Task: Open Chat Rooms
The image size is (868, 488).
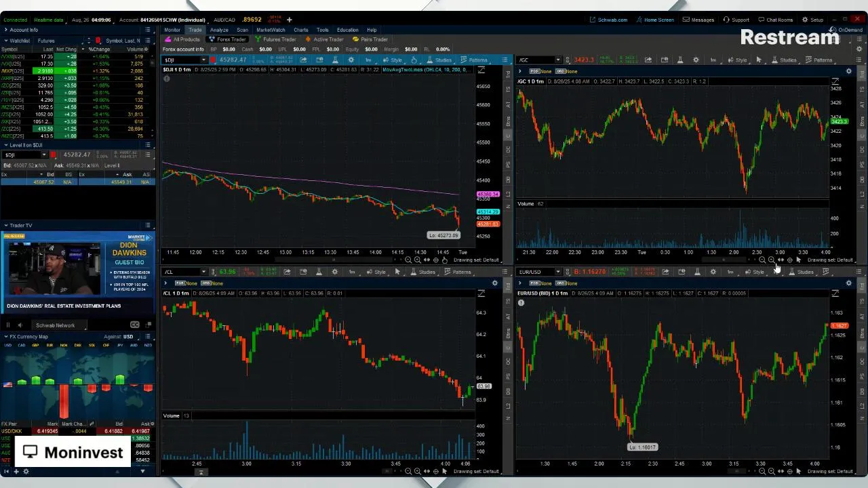Action: pos(775,20)
